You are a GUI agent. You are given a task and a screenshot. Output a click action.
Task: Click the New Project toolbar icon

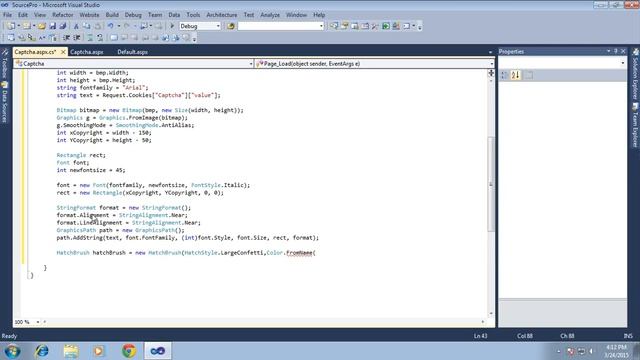11,26
